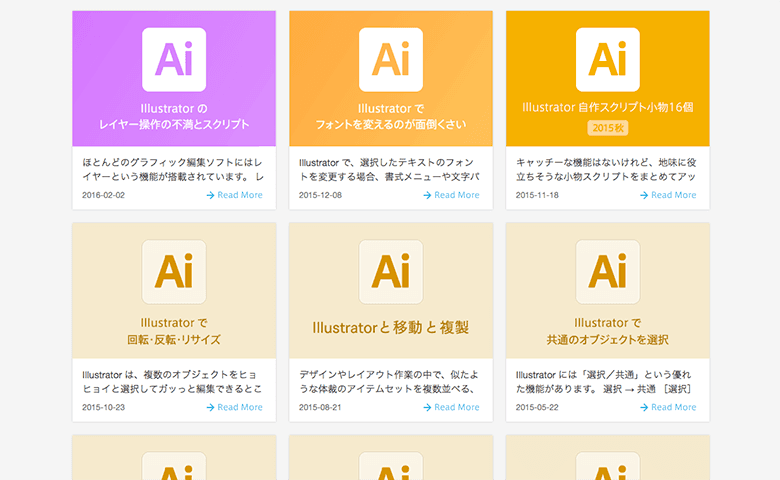
Task: Click the date 2015-11-18
Action: tap(537, 195)
